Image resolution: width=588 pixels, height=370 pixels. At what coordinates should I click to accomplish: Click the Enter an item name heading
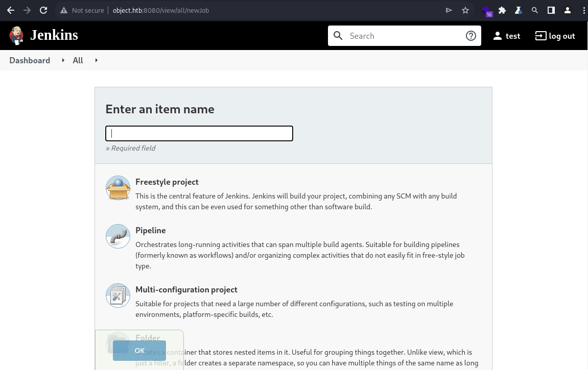click(160, 109)
